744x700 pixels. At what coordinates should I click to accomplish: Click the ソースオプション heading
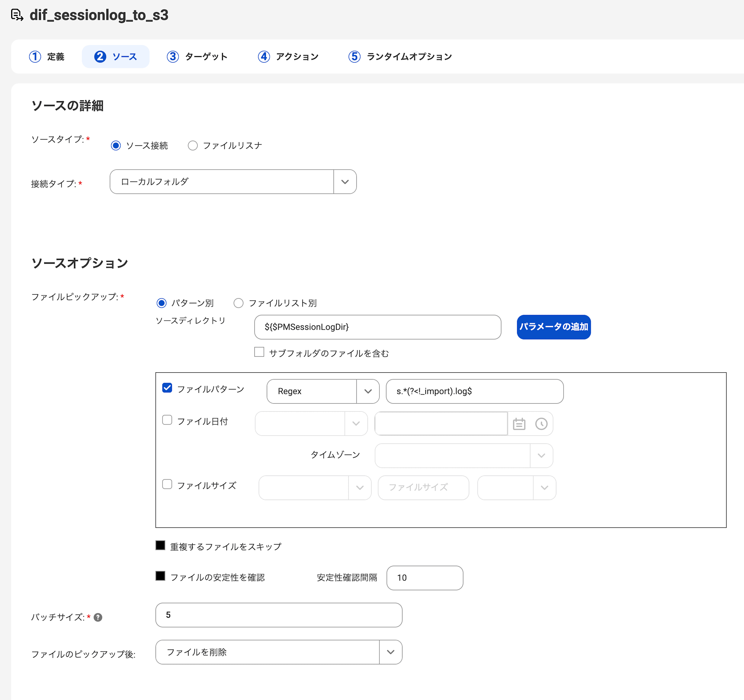pyautogui.click(x=80, y=263)
